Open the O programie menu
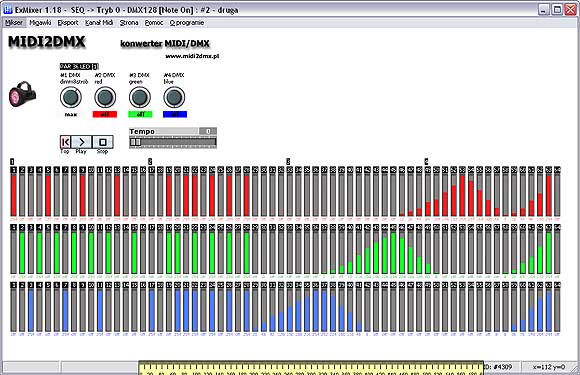The image size is (580, 375). 187,23
